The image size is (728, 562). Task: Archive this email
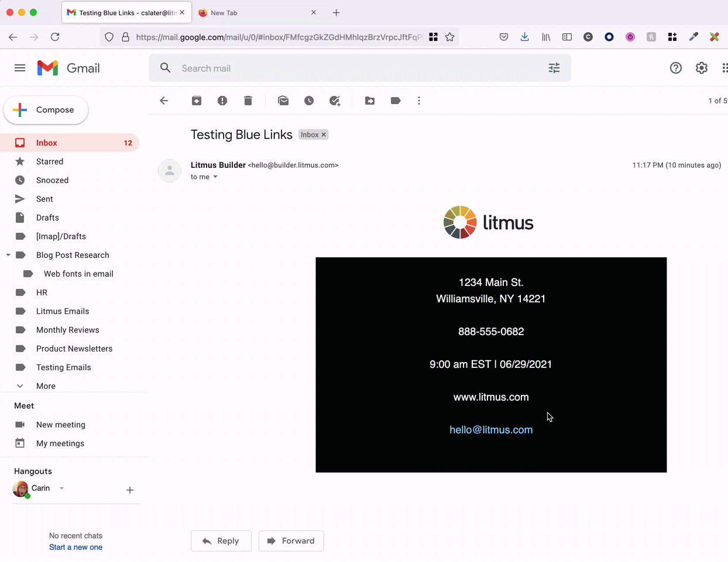coord(197,101)
